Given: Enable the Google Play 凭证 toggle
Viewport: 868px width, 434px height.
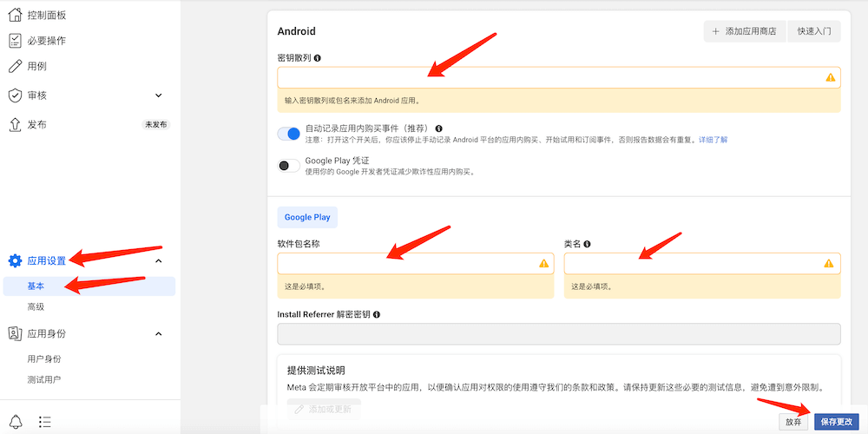Looking at the screenshot, I should coord(288,166).
